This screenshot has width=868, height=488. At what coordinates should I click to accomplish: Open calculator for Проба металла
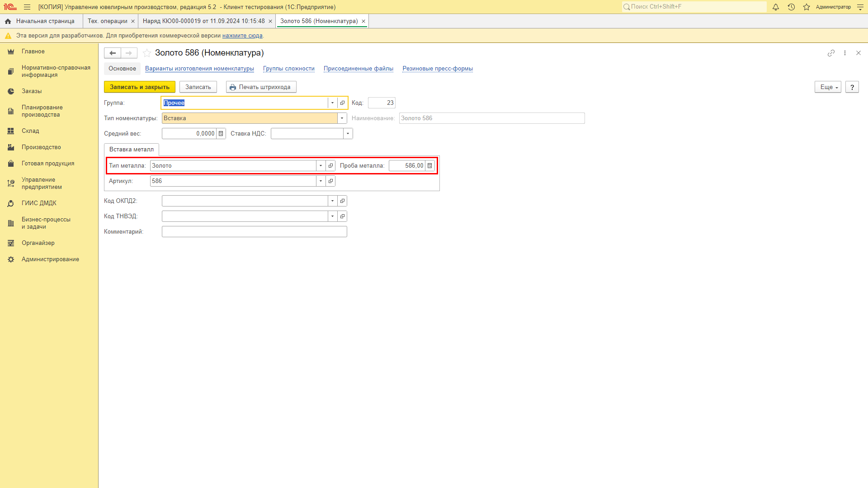pyautogui.click(x=429, y=165)
